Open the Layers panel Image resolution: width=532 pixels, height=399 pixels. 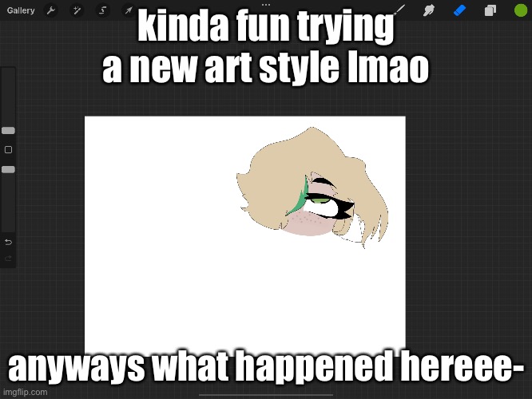tap(490, 10)
